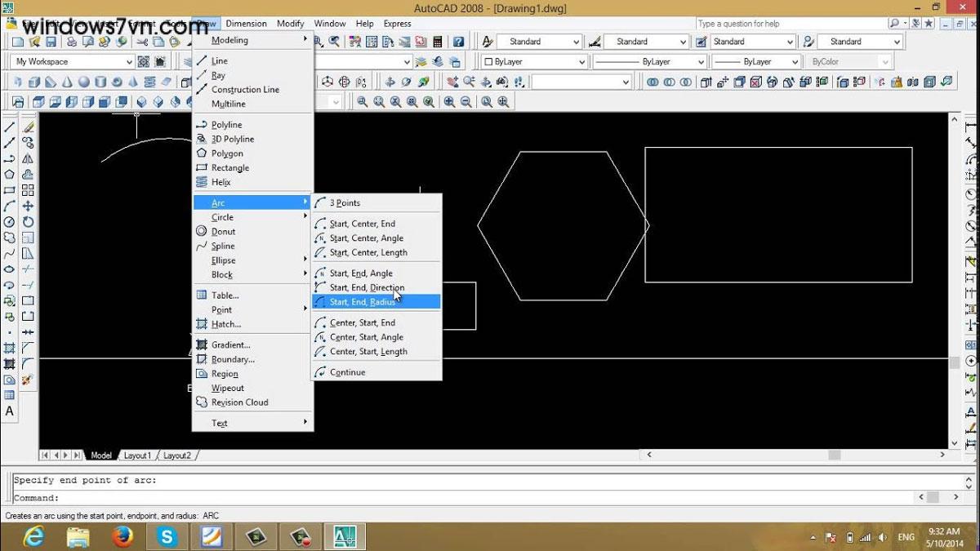This screenshot has width=980, height=551.
Task: Open the table style Standard dropdown
Action: click(x=752, y=42)
